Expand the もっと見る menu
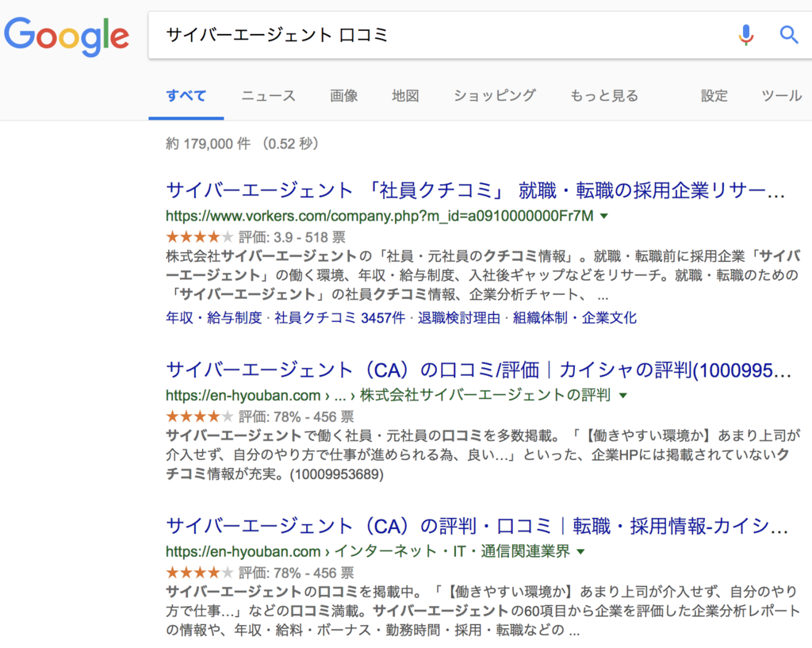Screen dimensions: 812x648 tap(604, 96)
